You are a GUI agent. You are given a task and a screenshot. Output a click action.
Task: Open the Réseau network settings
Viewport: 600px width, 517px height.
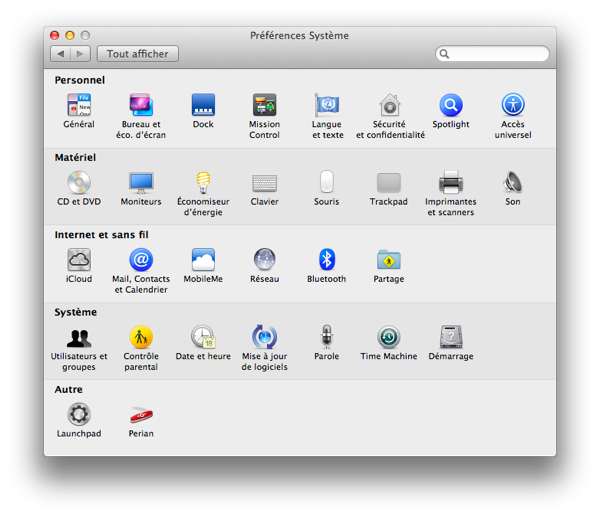[x=264, y=260]
